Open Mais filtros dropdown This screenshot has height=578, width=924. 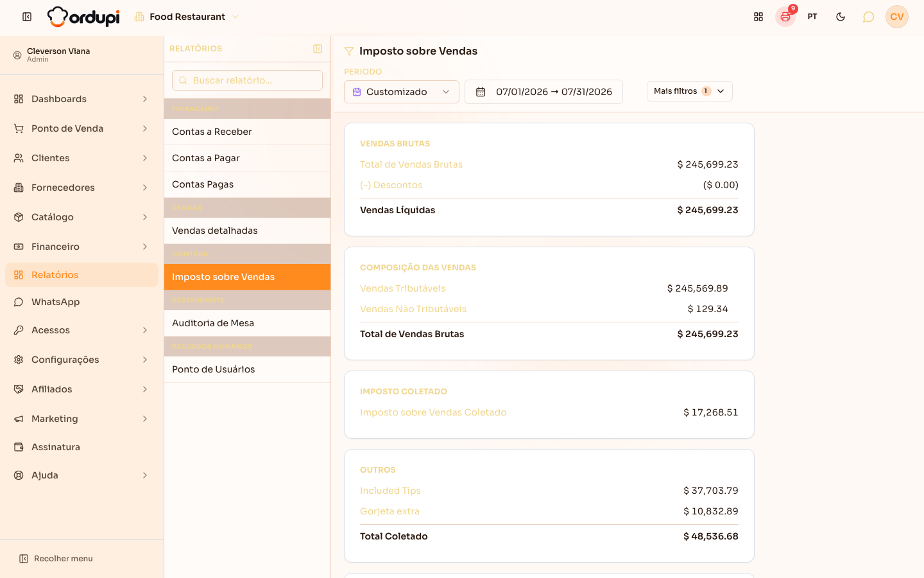click(690, 91)
